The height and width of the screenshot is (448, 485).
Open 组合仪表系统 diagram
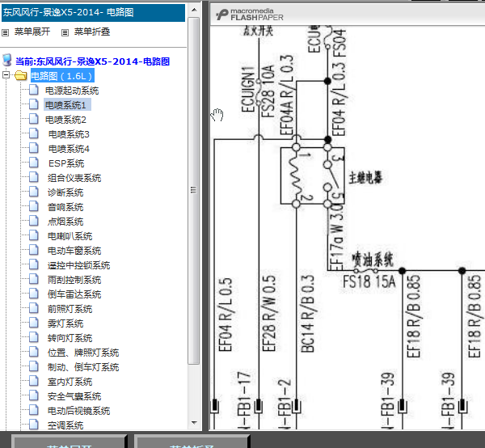pyautogui.click(x=74, y=178)
